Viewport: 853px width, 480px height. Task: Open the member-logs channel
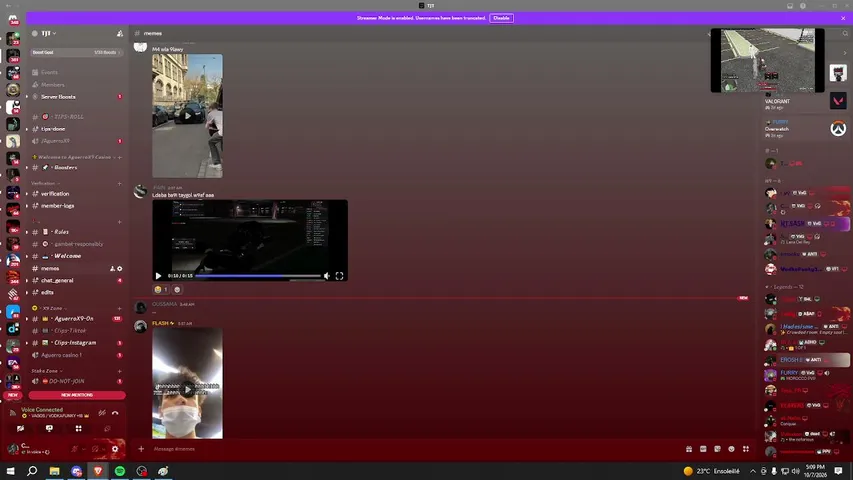[x=57, y=206]
